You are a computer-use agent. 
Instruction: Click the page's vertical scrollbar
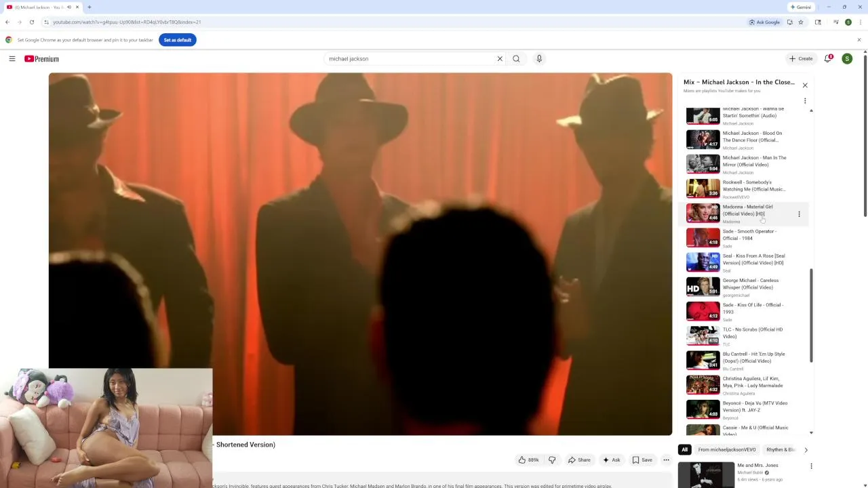click(x=865, y=136)
